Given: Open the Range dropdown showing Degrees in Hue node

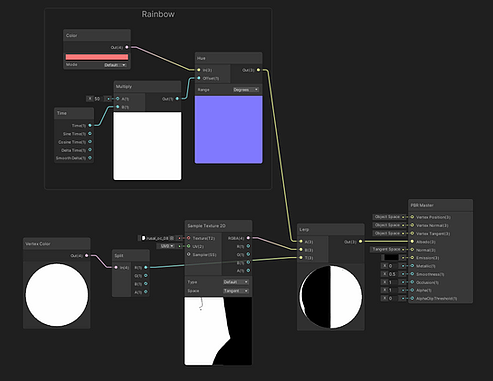Looking at the screenshot, I should pyautogui.click(x=246, y=90).
